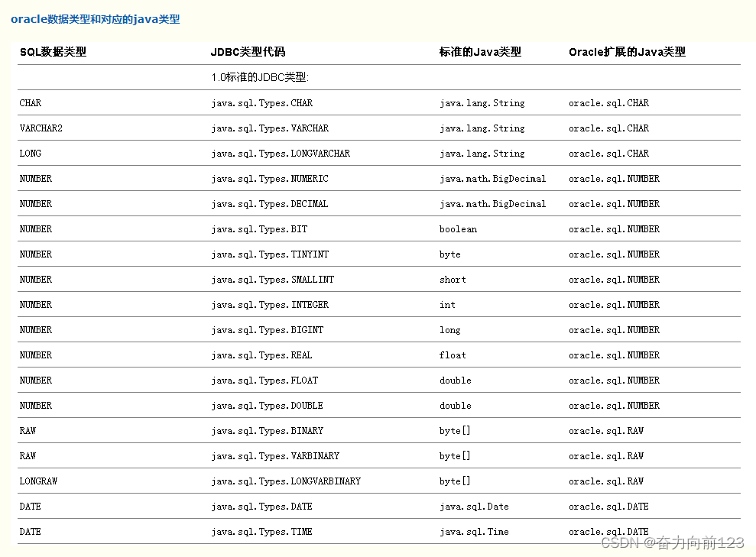Viewport: 756px width, 557px height.
Task: Click byte[] in the LONGVARBINARY row
Action: 455,481
